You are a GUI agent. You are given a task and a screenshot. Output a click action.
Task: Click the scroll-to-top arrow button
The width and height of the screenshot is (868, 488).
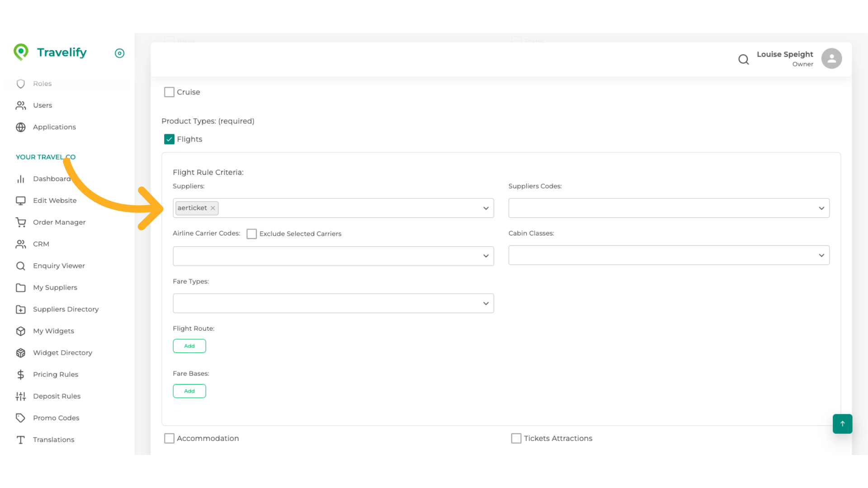842,424
